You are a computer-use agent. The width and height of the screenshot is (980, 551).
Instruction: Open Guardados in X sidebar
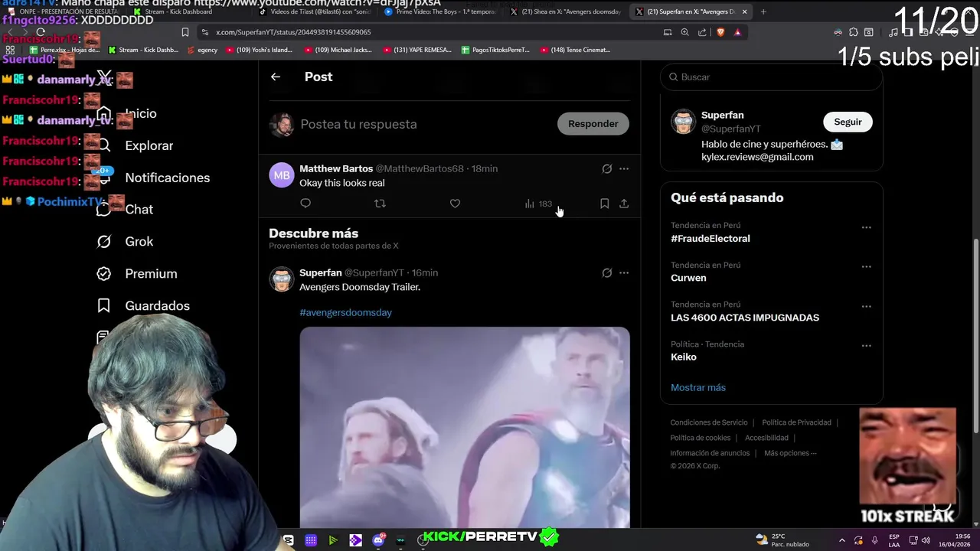pyautogui.click(x=143, y=305)
